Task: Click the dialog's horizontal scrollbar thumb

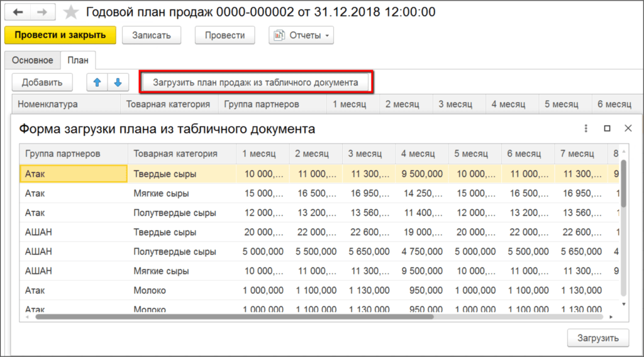Action: coord(235,317)
